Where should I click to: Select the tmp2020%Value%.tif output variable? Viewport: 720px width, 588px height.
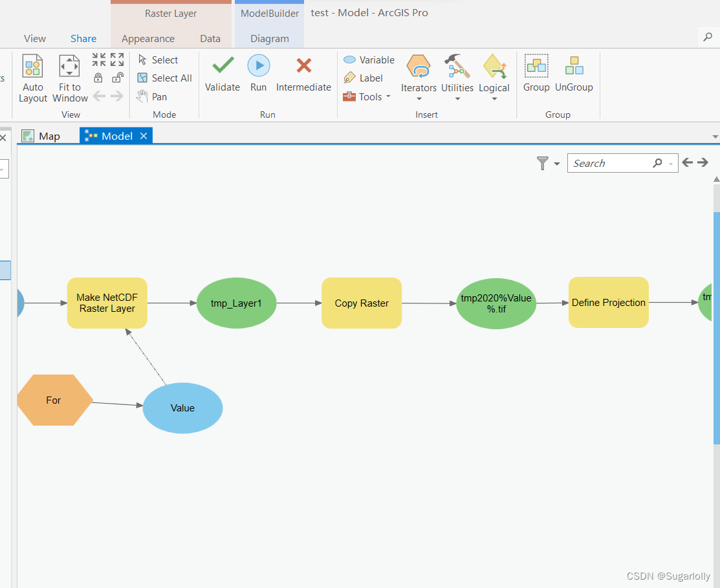pyautogui.click(x=496, y=303)
